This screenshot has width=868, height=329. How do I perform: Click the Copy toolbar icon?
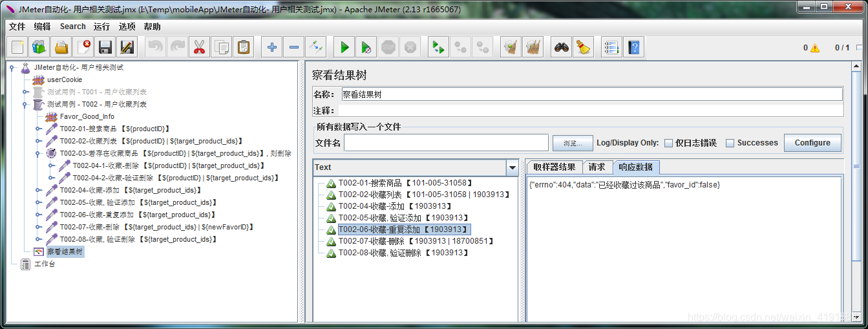click(x=221, y=47)
